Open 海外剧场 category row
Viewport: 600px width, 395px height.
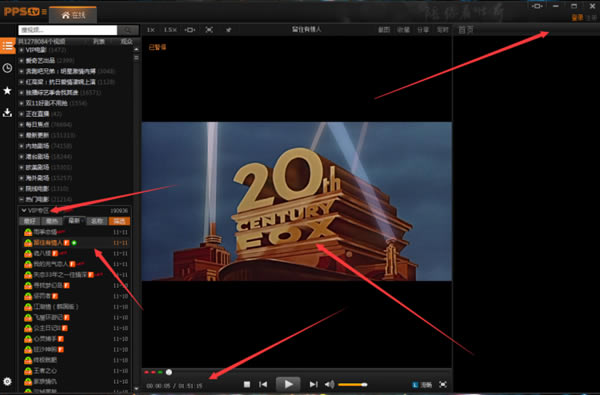75,178
